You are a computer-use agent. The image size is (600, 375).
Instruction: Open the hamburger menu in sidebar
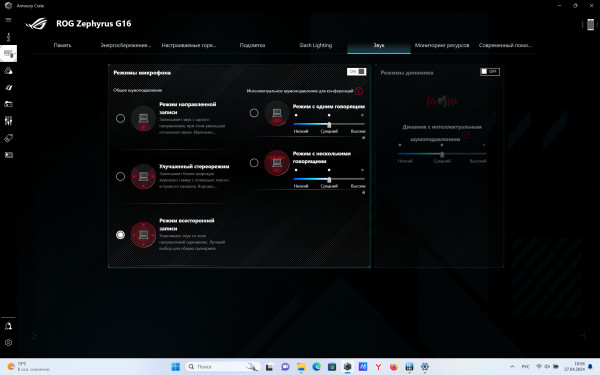[8, 20]
